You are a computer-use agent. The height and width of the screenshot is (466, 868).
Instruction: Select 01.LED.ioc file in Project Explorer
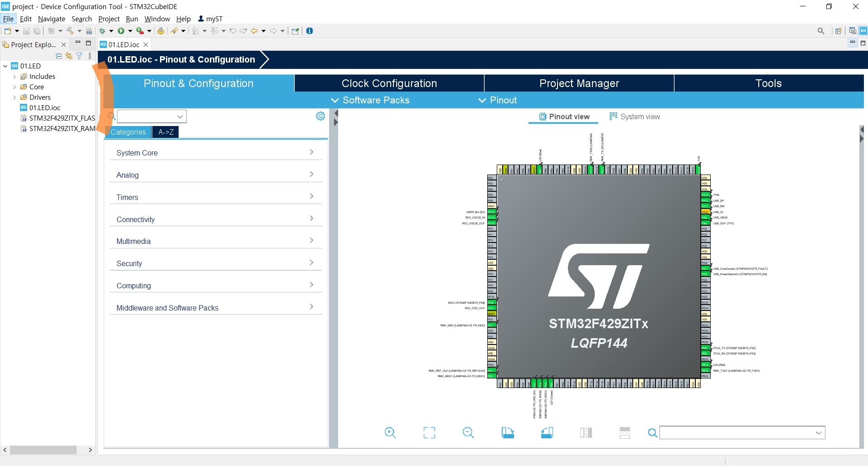tap(44, 108)
